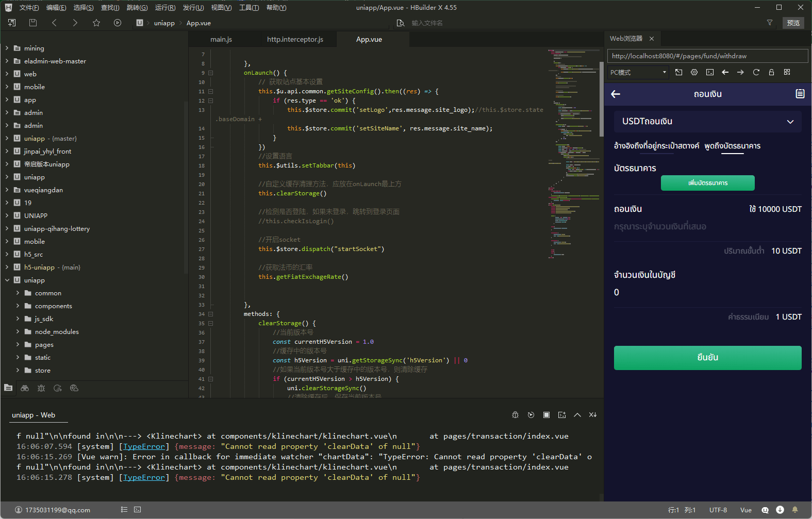Click the debug bug icon in left sidebar bottom
Image resolution: width=812 pixels, height=519 pixels.
click(x=41, y=388)
